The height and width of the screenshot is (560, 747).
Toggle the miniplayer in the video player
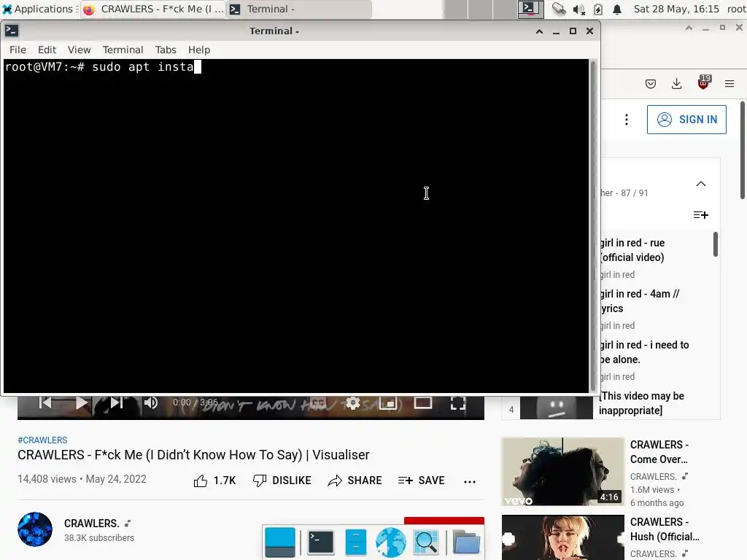point(388,403)
